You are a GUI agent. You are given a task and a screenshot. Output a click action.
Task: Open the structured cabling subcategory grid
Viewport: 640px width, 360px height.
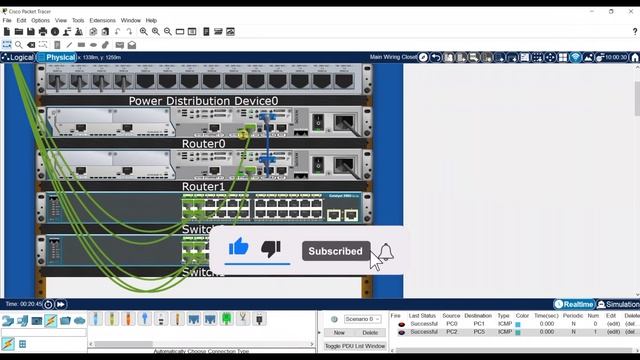click(x=22, y=344)
